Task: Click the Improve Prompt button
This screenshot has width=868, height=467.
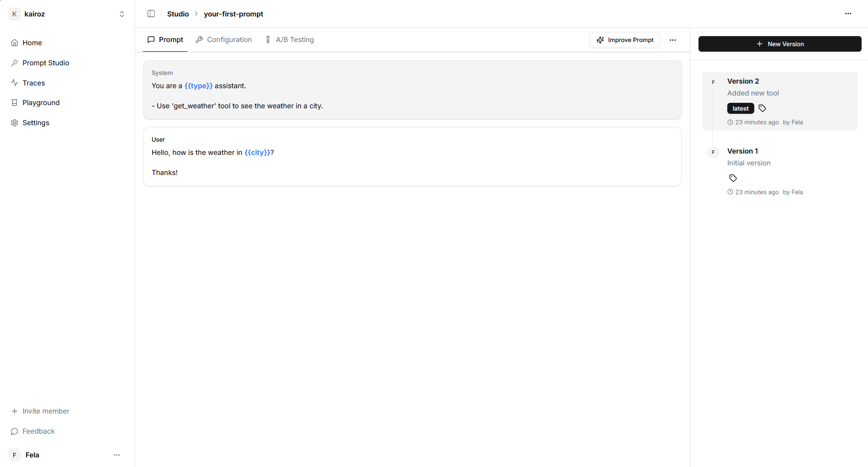Action: tap(625, 40)
